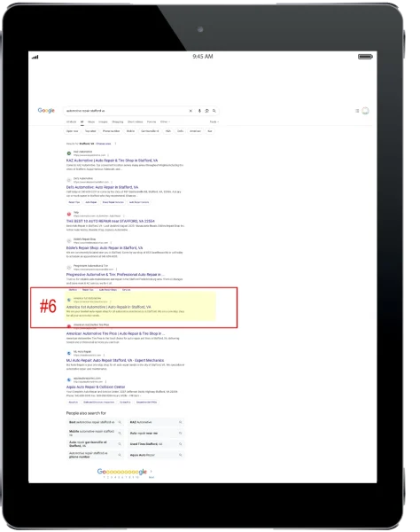
Task: Open Google Lens image search icon
Action: pos(206,111)
